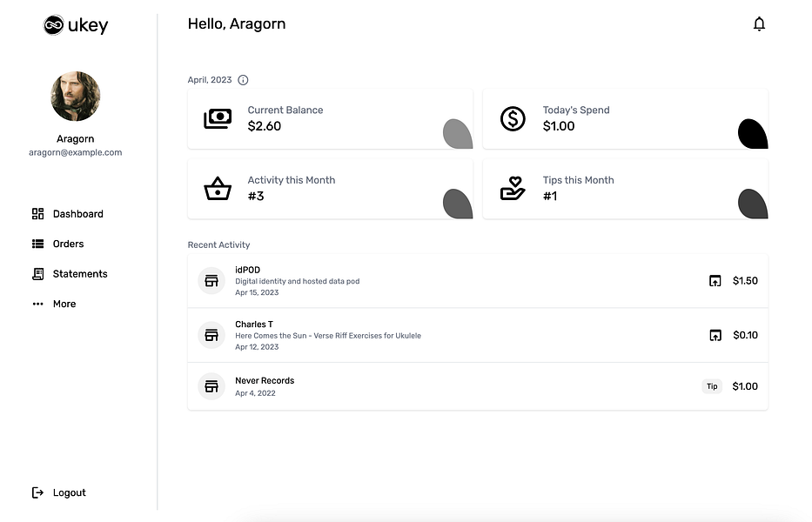Screen dimensions: 812x522
Task: Click the $1.00 amount in Never Records row
Action: [745, 386]
